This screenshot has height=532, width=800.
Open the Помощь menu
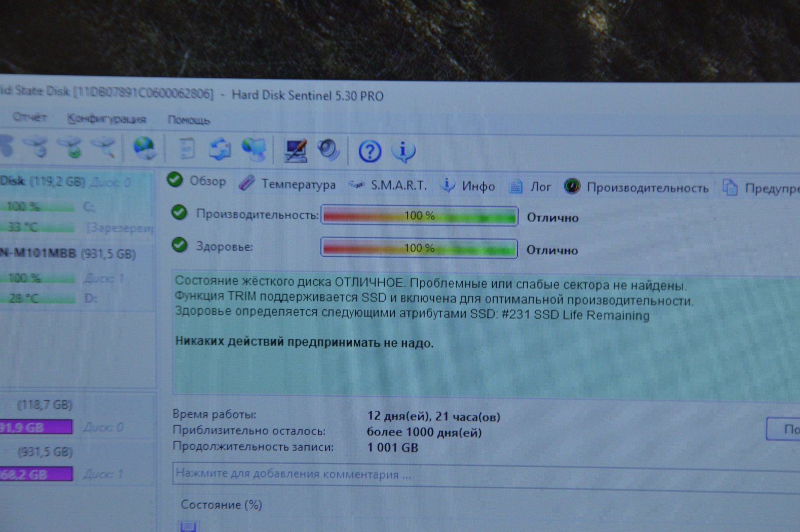tap(189, 120)
